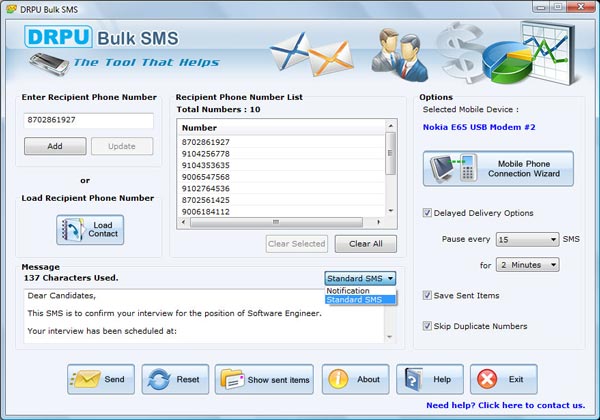
Task: Click the number list scroll up arrow
Action: pos(390,125)
